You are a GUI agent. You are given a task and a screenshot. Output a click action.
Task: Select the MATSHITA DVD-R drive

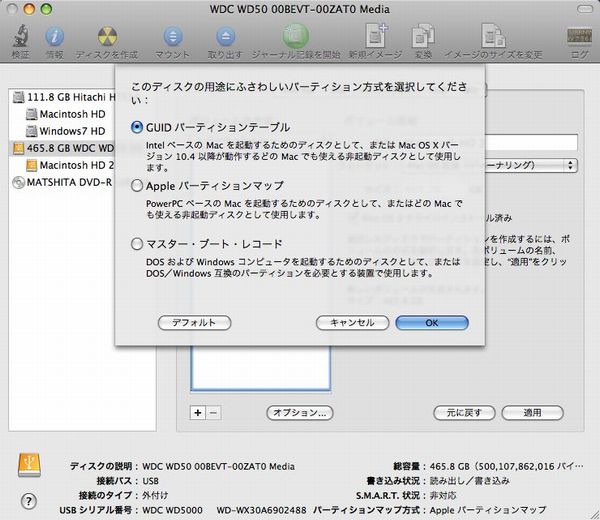tap(63, 183)
